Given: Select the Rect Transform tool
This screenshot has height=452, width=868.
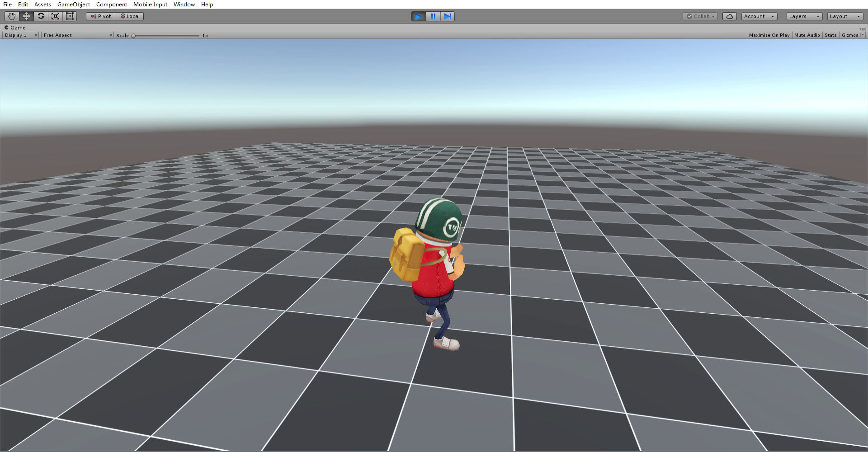Looking at the screenshot, I should tap(70, 16).
